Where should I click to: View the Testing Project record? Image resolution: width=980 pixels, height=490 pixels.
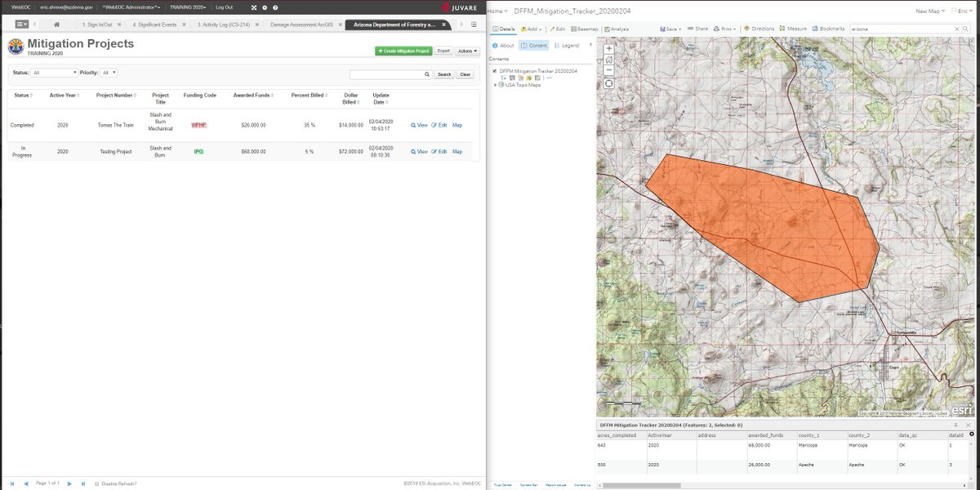pos(419,151)
